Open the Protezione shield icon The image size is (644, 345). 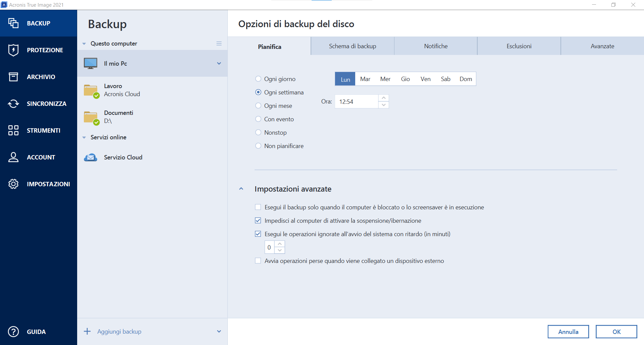tap(13, 50)
